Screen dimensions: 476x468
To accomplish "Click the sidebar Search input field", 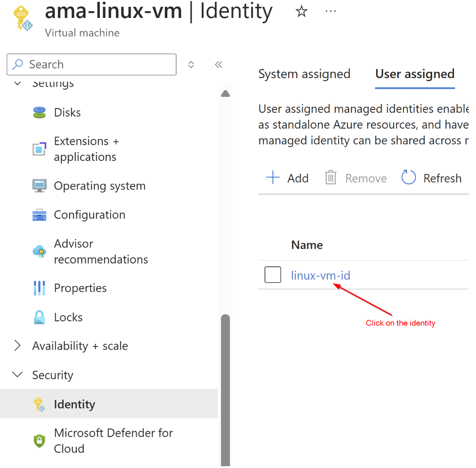I will 91,65.
